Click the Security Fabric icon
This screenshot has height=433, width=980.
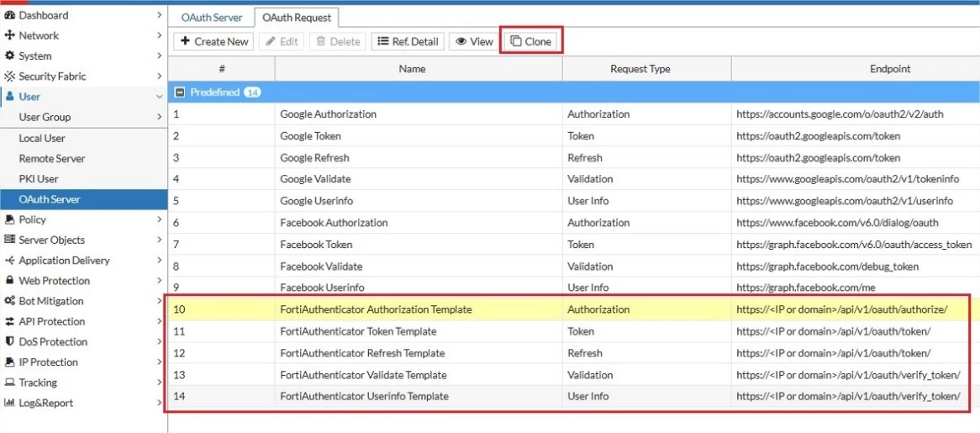tap(9, 77)
